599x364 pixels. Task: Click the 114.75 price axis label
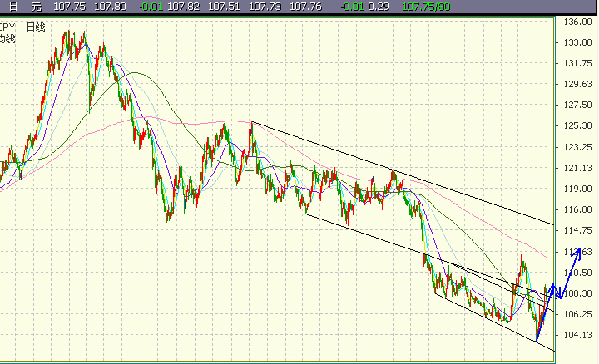click(x=577, y=230)
